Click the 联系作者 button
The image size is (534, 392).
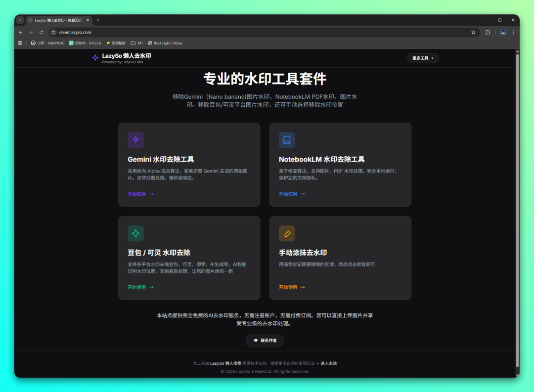(x=265, y=340)
